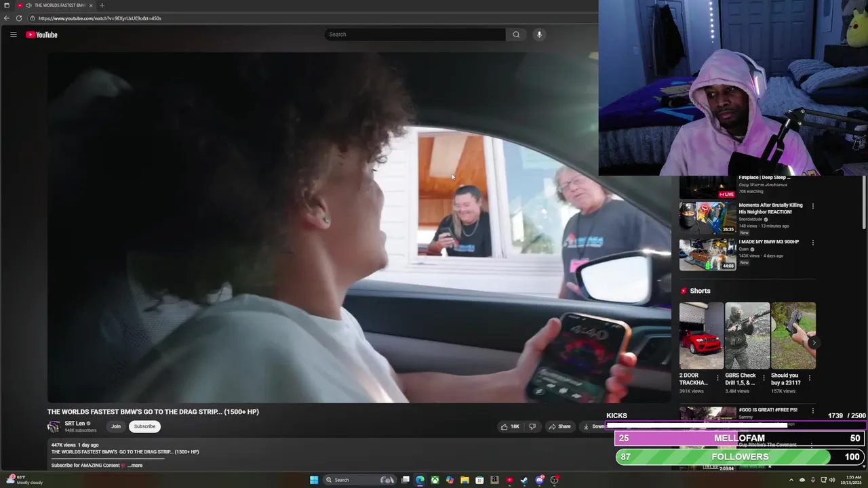Like the video with thumbs up

510,426
